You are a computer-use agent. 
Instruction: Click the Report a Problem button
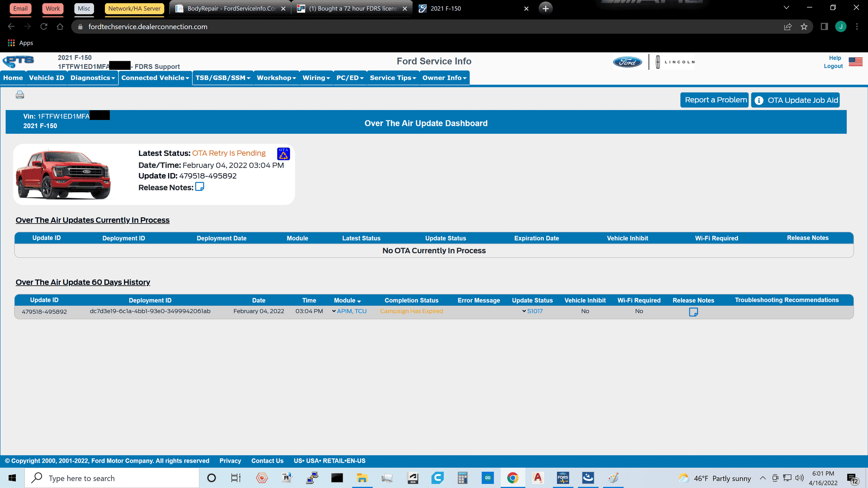click(715, 100)
